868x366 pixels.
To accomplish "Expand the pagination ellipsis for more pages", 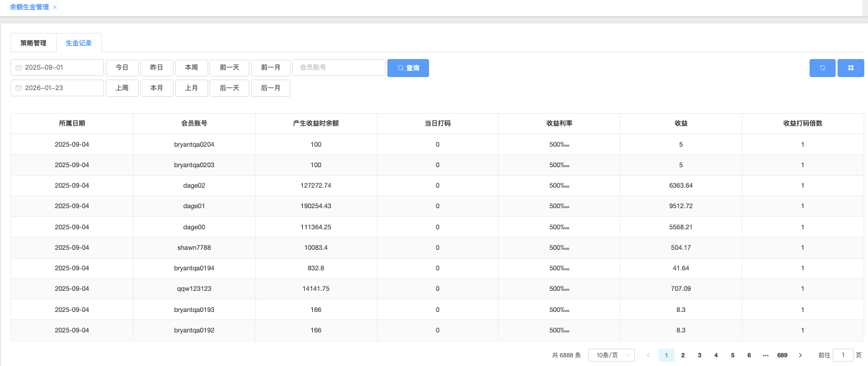I will (765, 355).
